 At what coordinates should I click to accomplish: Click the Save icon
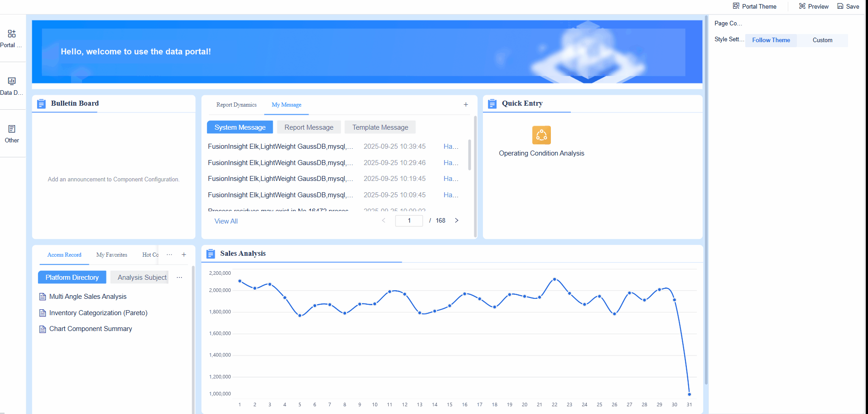click(840, 6)
